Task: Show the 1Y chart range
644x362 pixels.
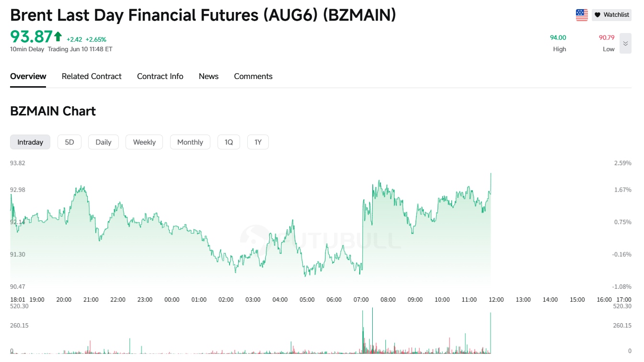Action: pos(258,142)
